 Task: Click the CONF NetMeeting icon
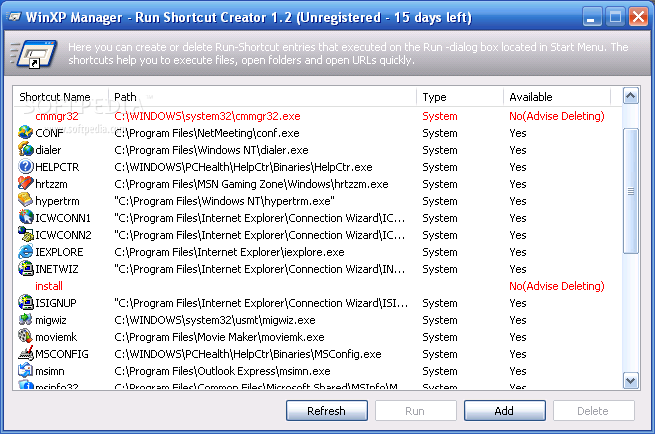pos(25,132)
